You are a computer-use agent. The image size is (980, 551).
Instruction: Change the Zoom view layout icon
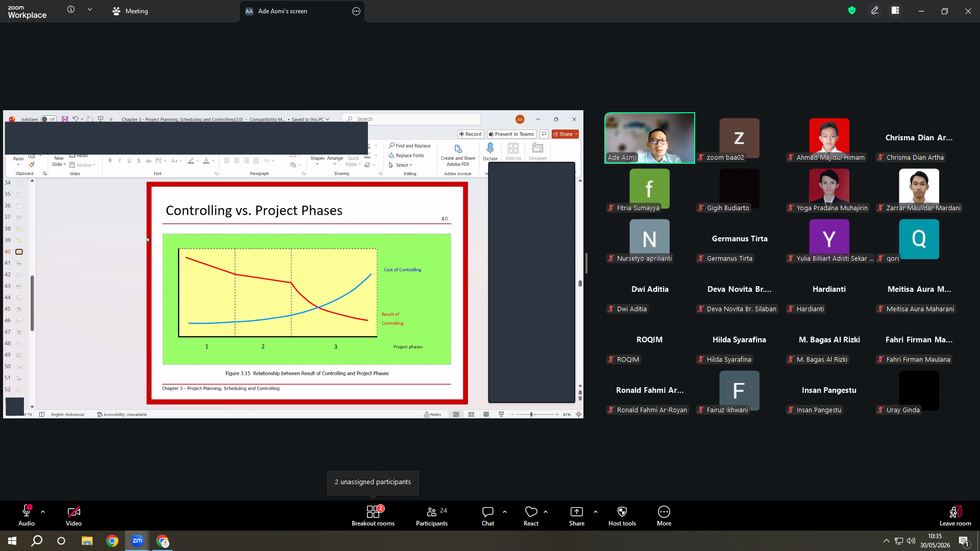[895, 10]
